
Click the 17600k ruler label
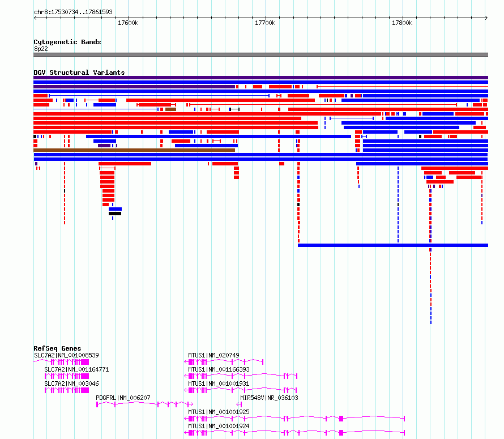point(128,23)
